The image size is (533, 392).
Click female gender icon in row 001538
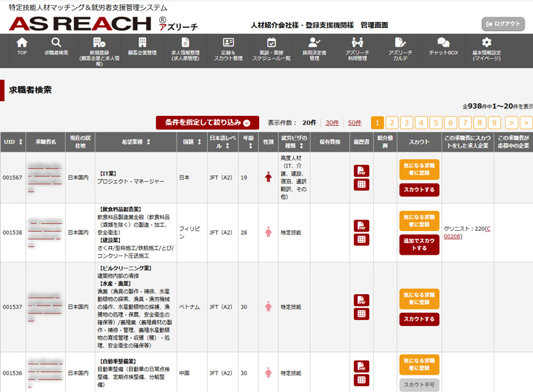click(268, 232)
